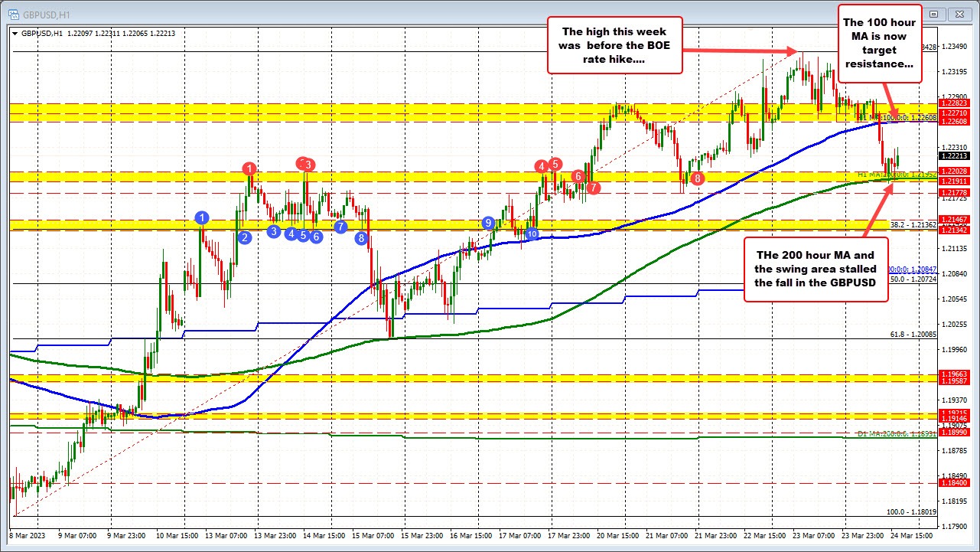980x552 pixels.
Task: Select red marker 4 beside marker 5
Action: [x=542, y=165]
